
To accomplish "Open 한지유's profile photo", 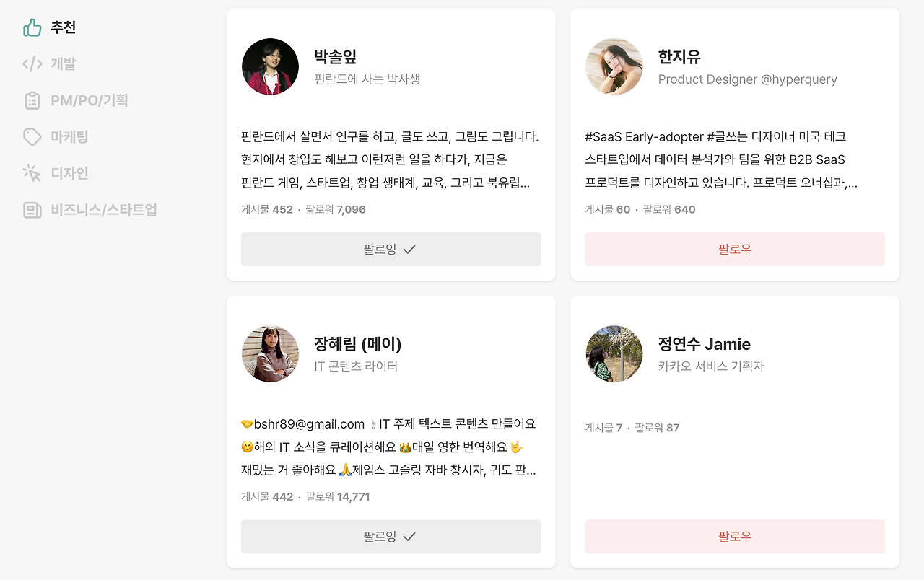I will tap(614, 66).
